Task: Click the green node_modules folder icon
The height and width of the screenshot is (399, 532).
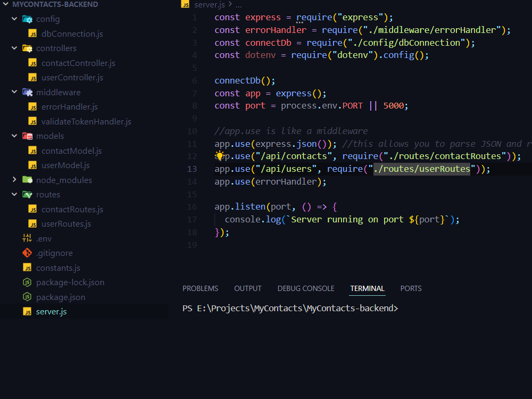Action: click(x=28, y=180)
